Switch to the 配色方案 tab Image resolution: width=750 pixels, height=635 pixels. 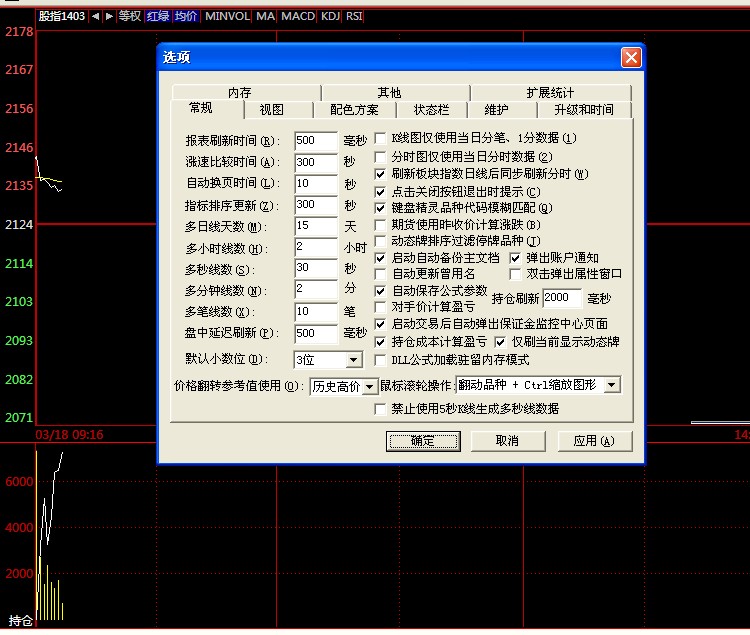pos(354,110)
